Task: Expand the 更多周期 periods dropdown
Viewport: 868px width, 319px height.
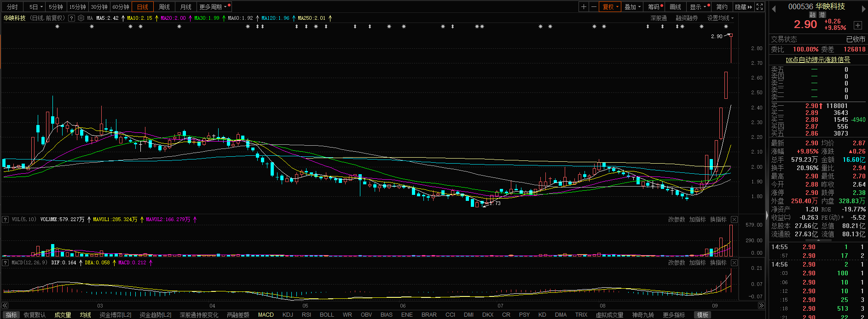Action: click(x=213, y=7)
